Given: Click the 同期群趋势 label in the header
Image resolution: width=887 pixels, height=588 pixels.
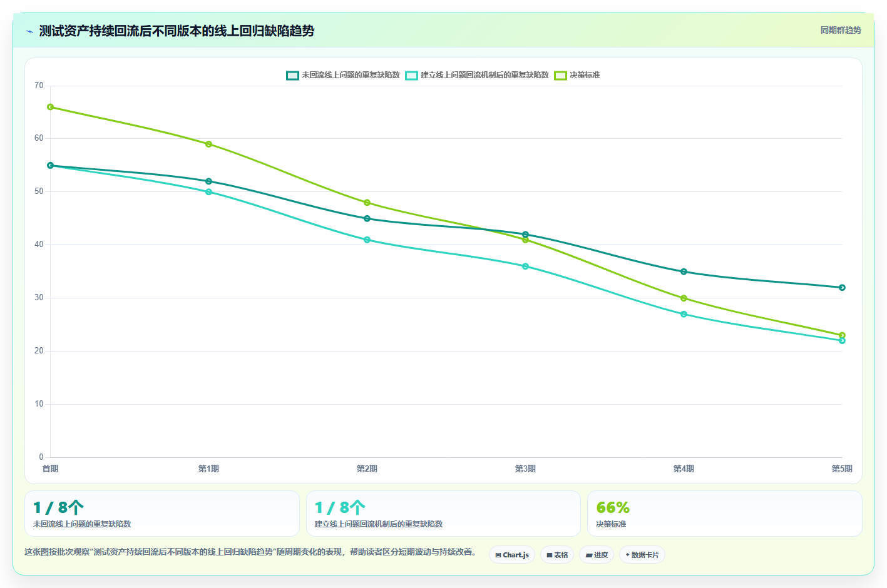Looking at the screenshot, I should pyautogui.click(x=841, y=30).
